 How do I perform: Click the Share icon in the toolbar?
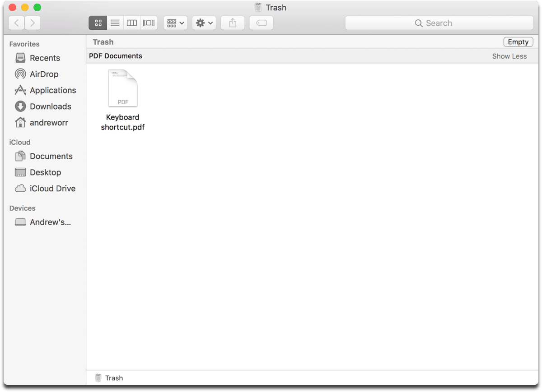click(232, 23)
